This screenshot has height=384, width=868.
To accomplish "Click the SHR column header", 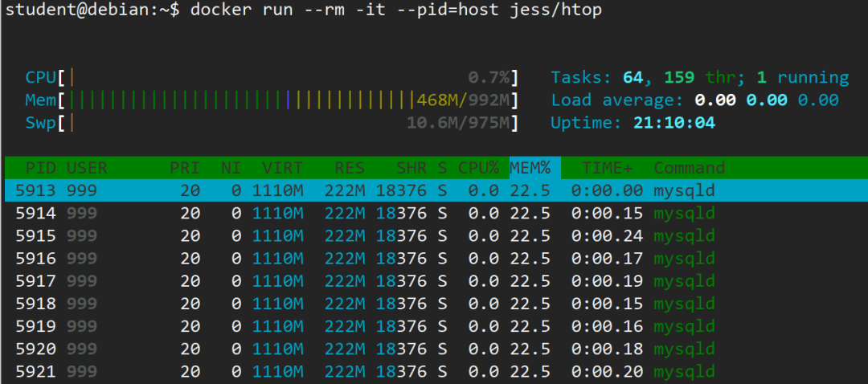I will [x=411, y=168].
